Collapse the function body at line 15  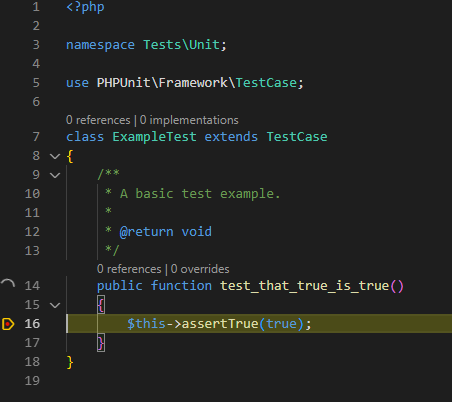click(55, 305)
